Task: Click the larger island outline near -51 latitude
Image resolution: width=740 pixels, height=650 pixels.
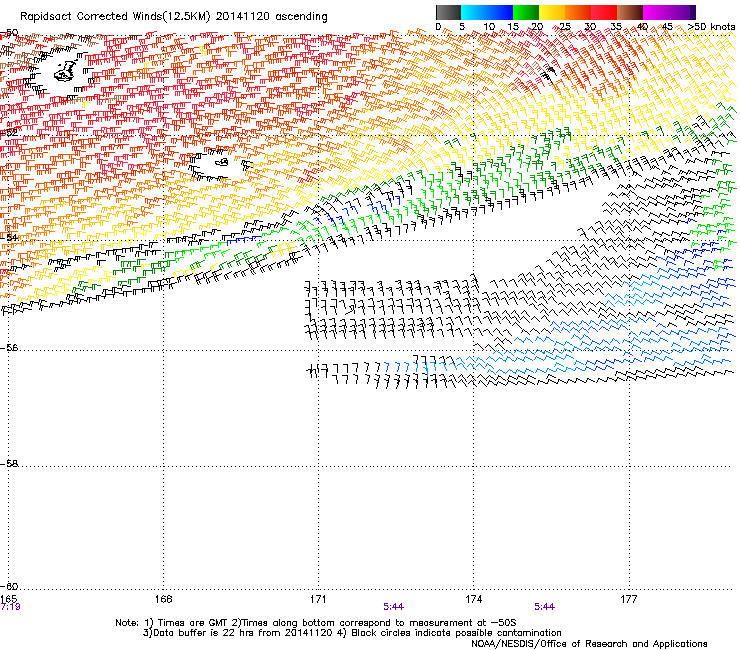Action: (x=65, y=71)
